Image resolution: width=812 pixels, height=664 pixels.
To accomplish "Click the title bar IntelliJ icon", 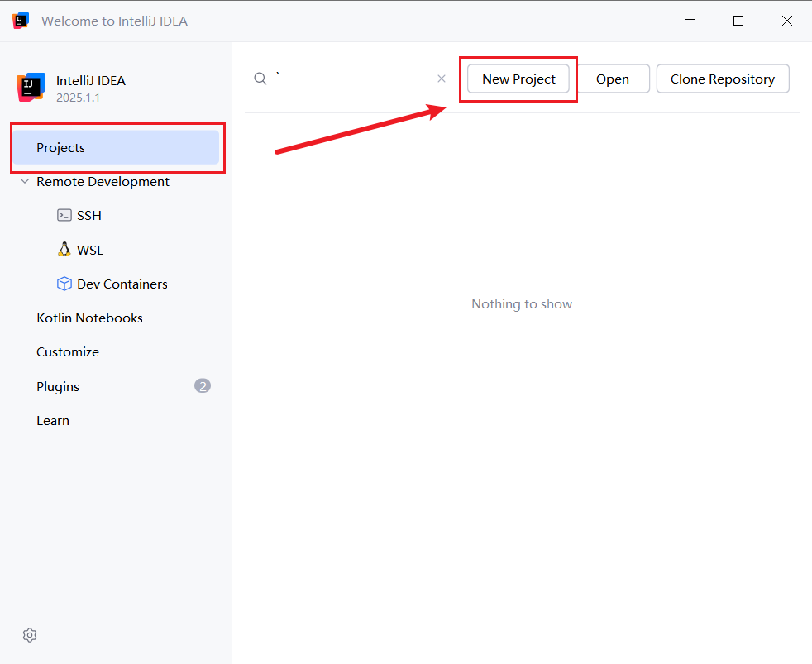I will tap(20, 21).
